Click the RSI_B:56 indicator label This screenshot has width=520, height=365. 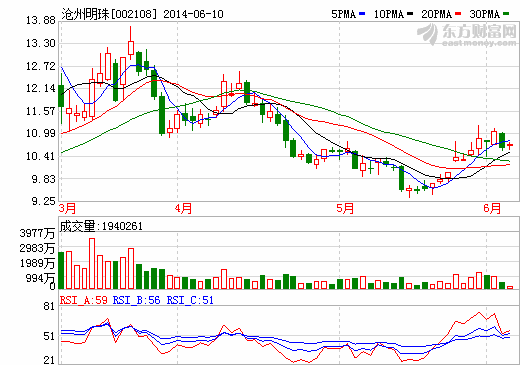click(137, 300)
